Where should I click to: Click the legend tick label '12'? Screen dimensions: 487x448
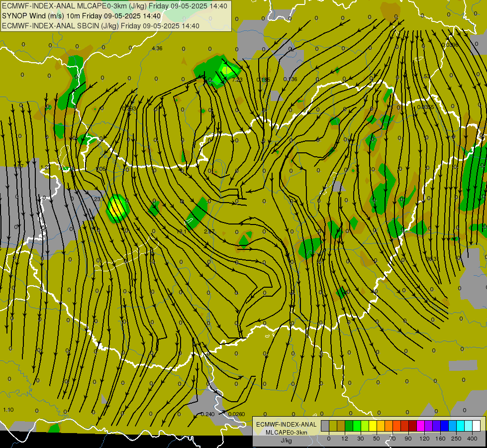[345, 439]
